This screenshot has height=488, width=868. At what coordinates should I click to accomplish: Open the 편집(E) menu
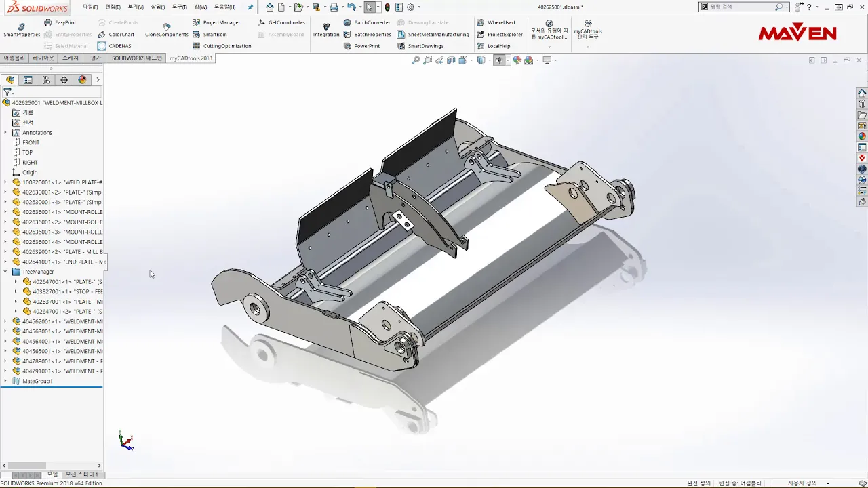click(113, 7)
